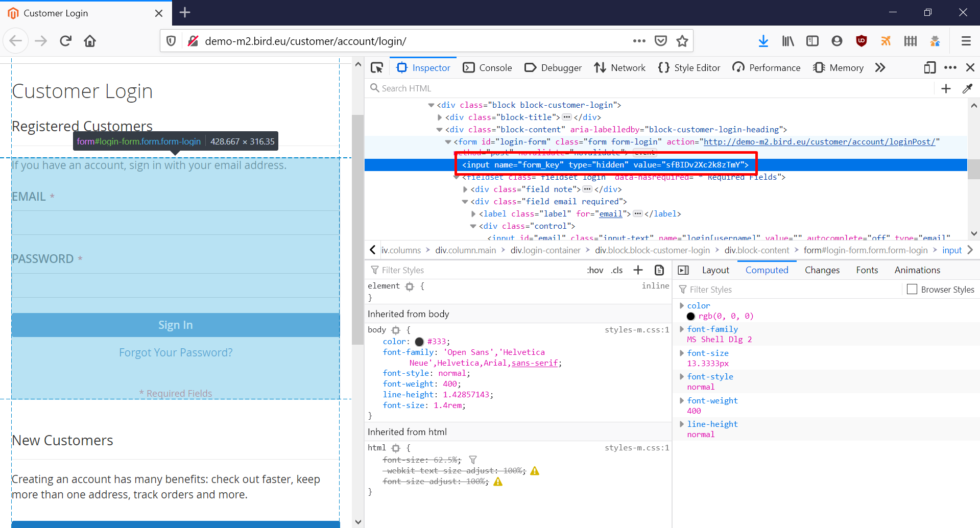Expand the computed color property
The image size is (980, 528).
[682, 305]
